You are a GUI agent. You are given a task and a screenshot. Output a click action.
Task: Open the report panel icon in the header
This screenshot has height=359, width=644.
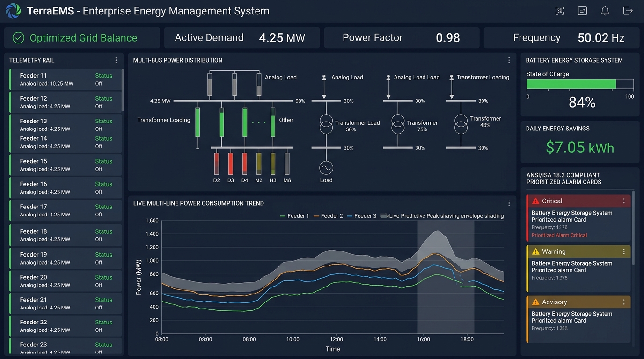[582, 11]
